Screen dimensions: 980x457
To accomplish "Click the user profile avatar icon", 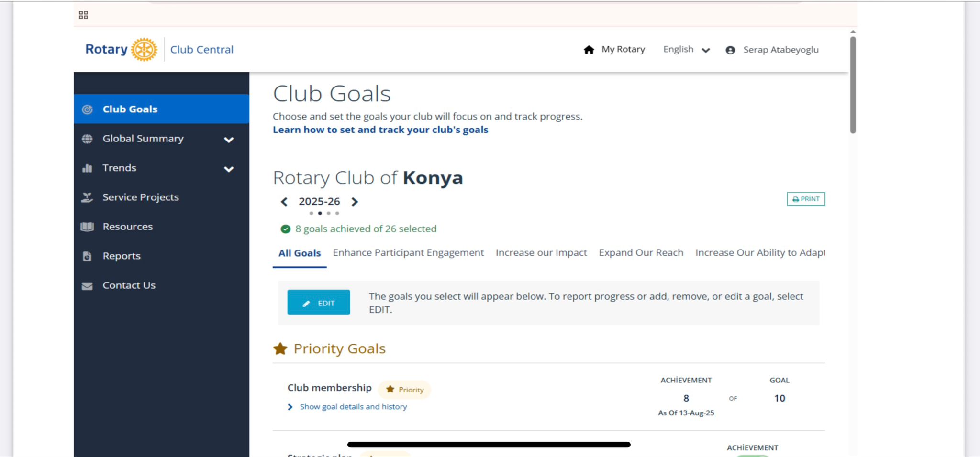I will (x=730, y=50).
